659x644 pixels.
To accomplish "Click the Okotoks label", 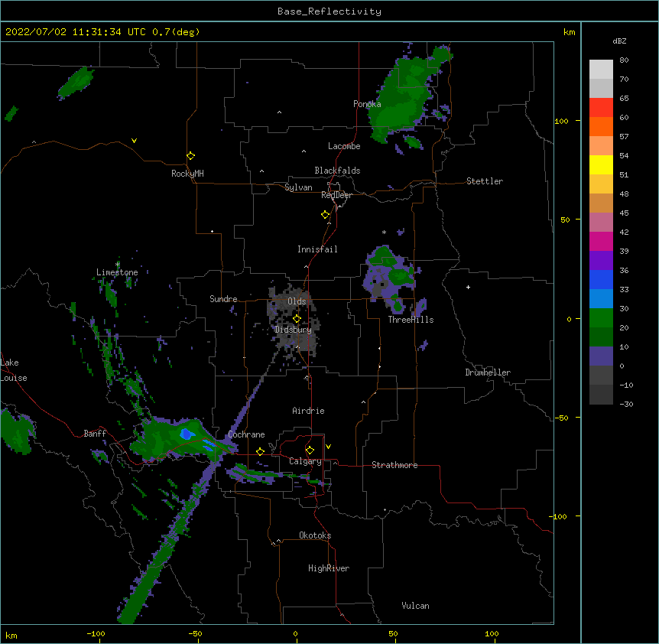I will 315,535.
